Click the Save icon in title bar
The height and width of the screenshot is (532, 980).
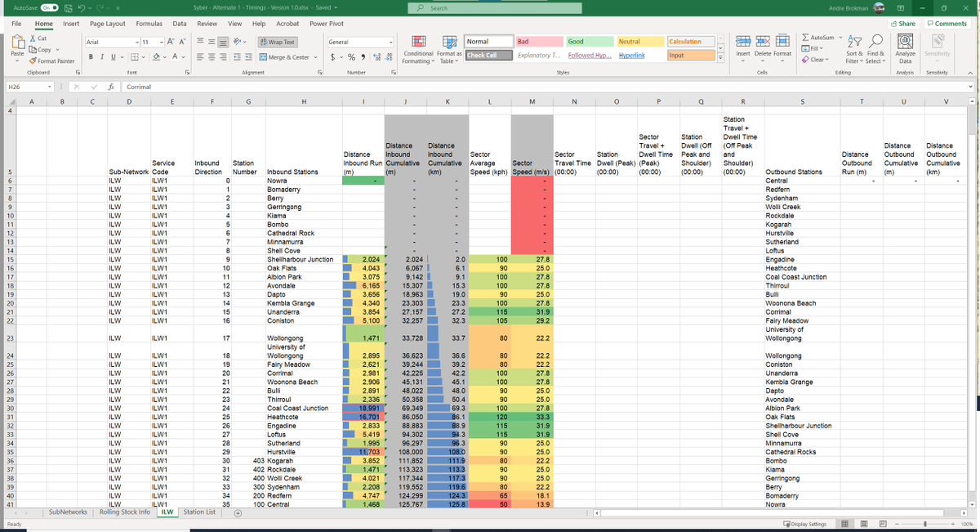point(70,8)
